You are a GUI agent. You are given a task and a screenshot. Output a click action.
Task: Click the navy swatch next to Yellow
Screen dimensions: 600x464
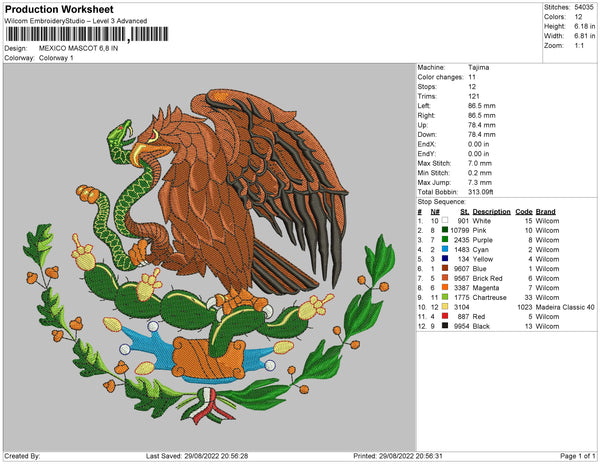tap(445, 259)
